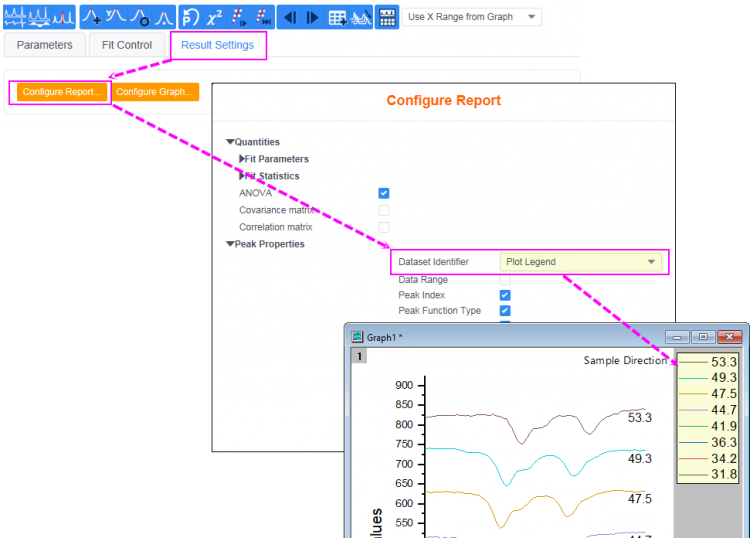Screen dimensions: 750x538
Task: Click the parameter initialization P icon
Action: 190,17
